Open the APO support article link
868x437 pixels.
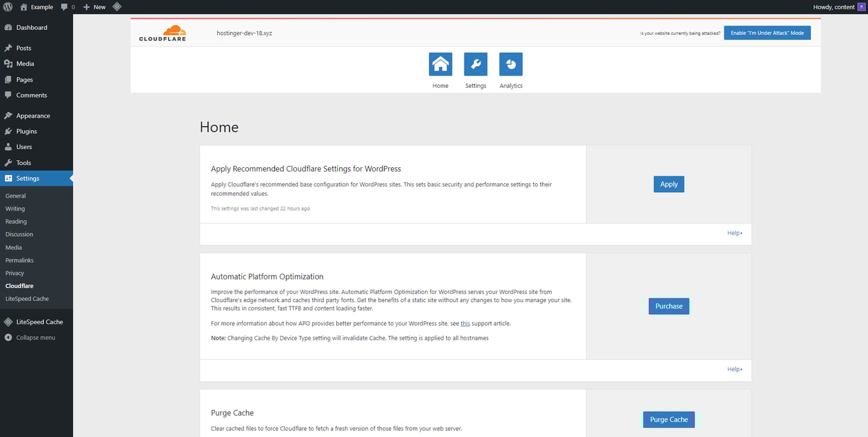click(x=465, y=323)
